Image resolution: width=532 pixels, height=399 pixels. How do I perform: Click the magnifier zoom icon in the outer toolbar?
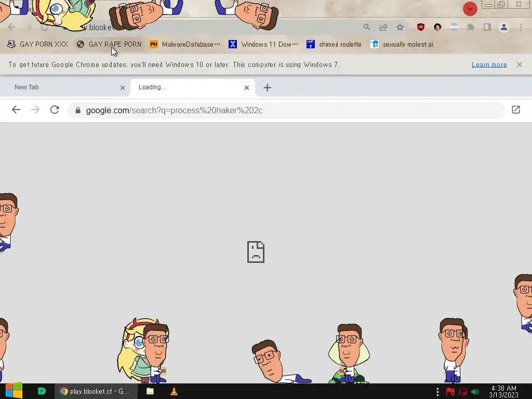pyautogui.click(x=366, y=27)
